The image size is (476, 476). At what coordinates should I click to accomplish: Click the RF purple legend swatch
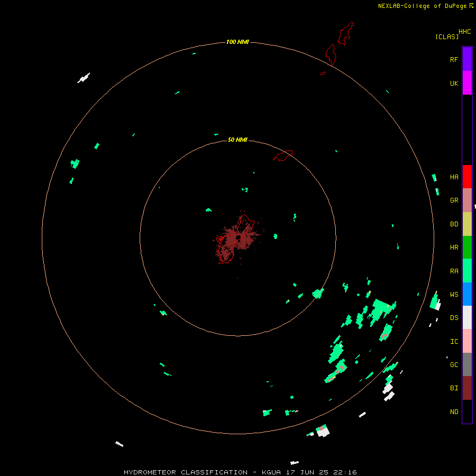(467, 59)
